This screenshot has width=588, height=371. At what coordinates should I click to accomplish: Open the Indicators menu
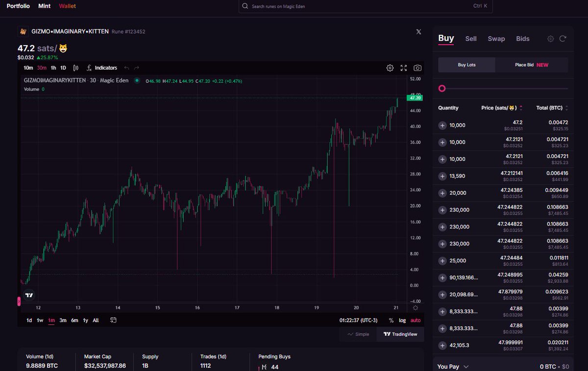click(x=102, y=68)
